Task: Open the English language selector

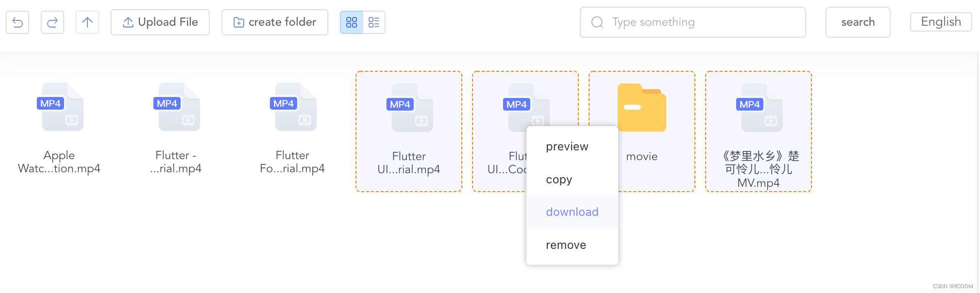Action: (941, 22)
